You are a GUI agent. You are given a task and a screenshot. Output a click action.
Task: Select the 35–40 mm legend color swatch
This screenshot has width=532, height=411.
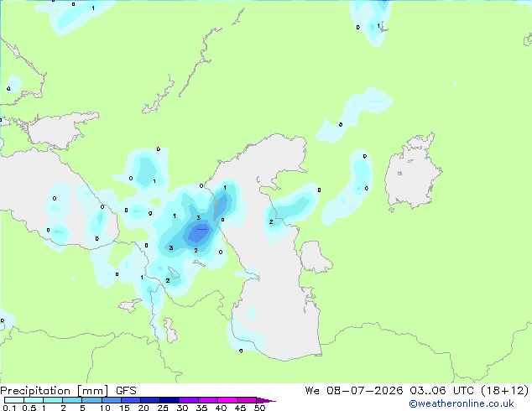(x=207, y=400)
